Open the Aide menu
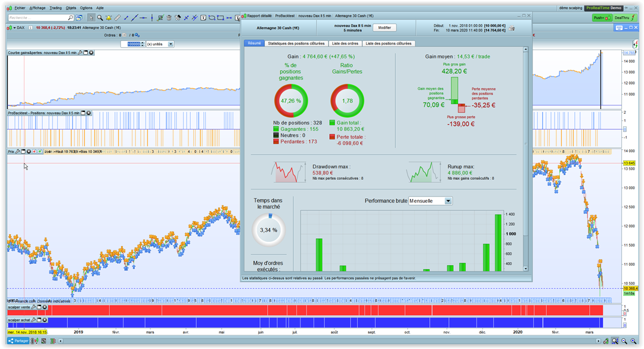 tap(100, 8)
